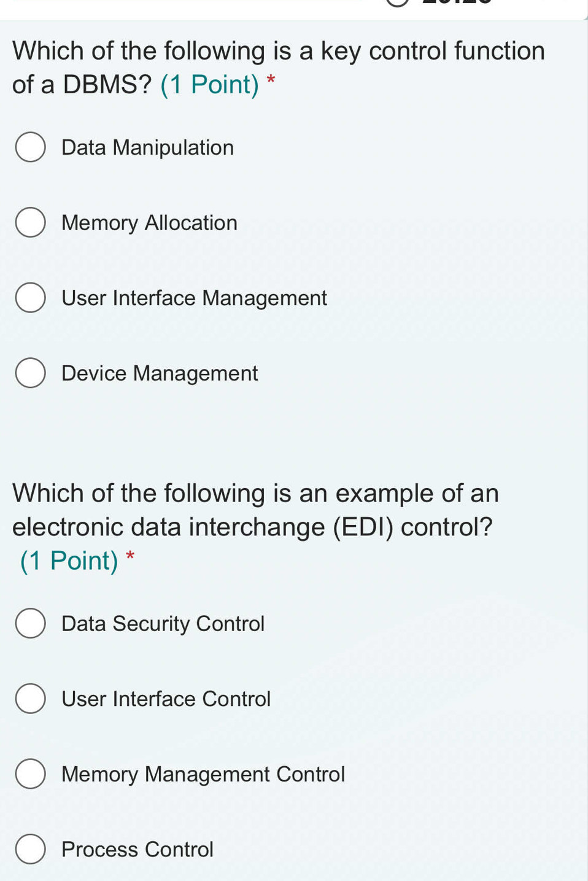588x881 pixels.
Task: Click the red (1 Point) label of DBMS question
Action: (209, 85)
